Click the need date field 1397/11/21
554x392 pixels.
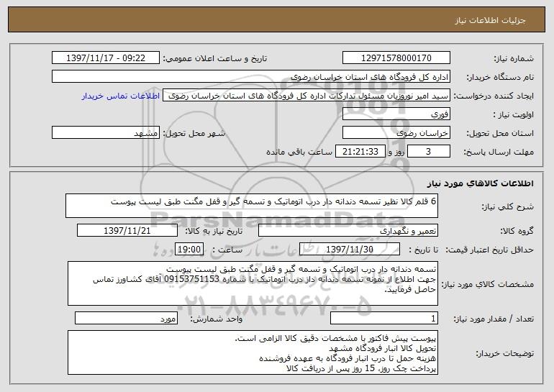[x=127, y=231]
